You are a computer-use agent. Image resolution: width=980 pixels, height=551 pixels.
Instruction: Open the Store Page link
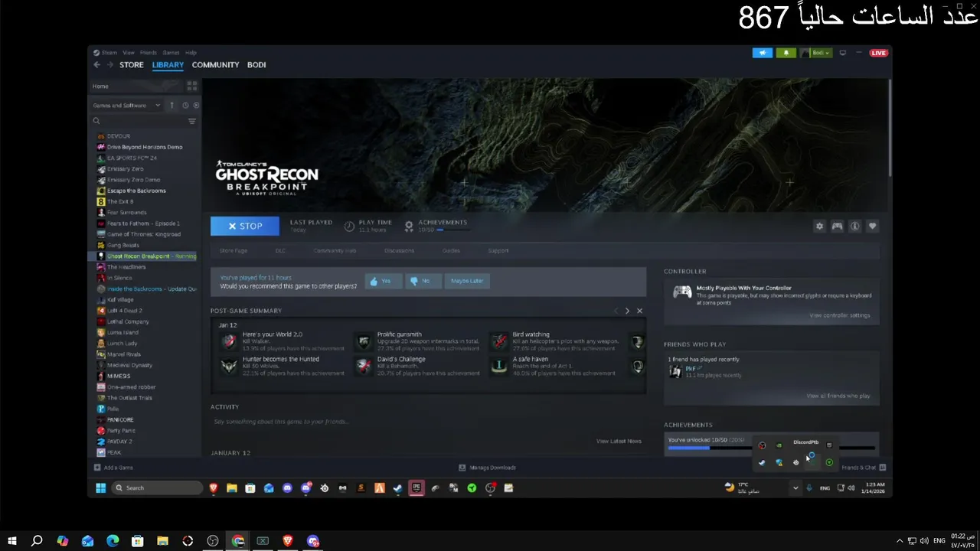pos(233,251)
